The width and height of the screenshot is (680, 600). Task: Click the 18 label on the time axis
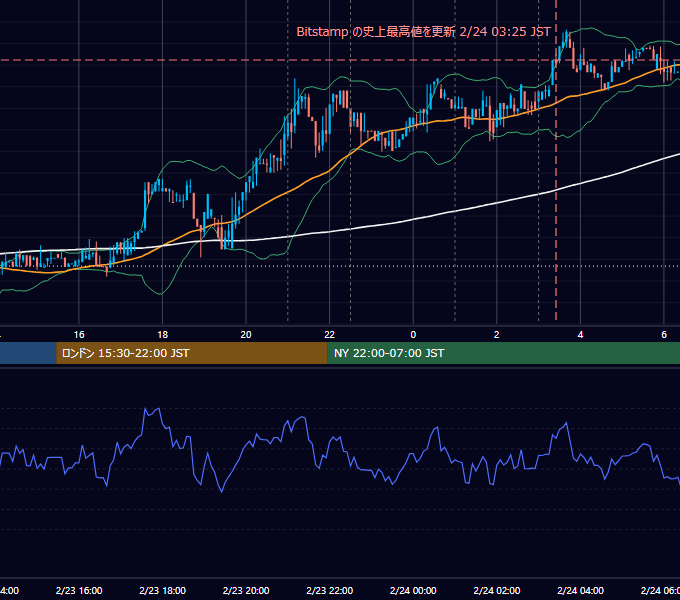click(x=162, y=334)
